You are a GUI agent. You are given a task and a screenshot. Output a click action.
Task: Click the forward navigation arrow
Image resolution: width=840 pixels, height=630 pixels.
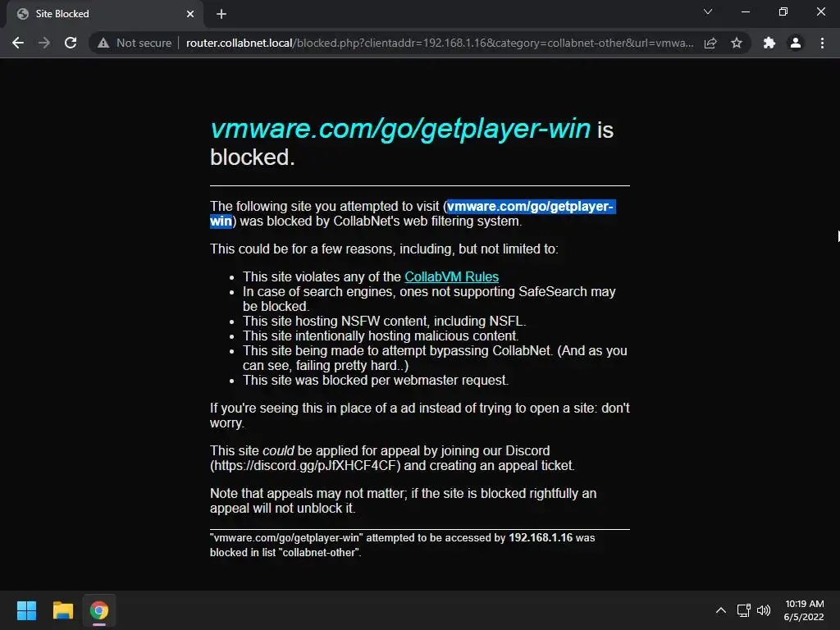pos(44,43)
